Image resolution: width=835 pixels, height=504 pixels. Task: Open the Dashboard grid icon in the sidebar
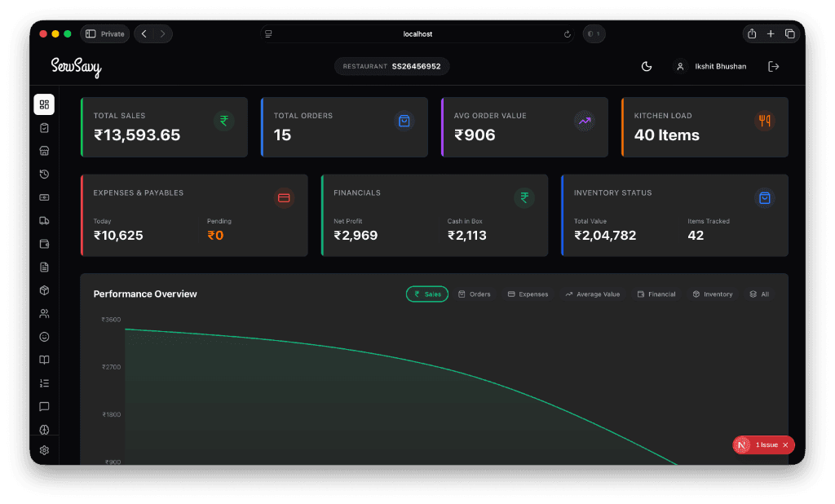[x=44, y=104]
